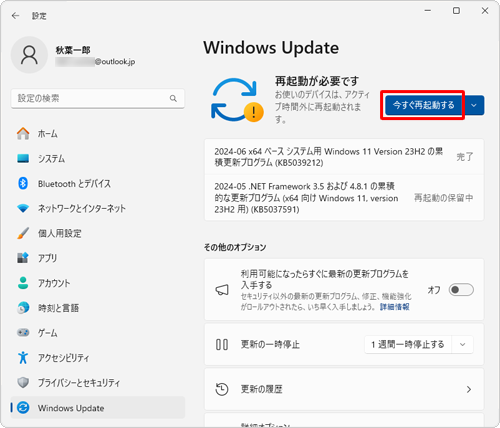Click the 完了 status text
500x428 pixels.
point(465,157)
